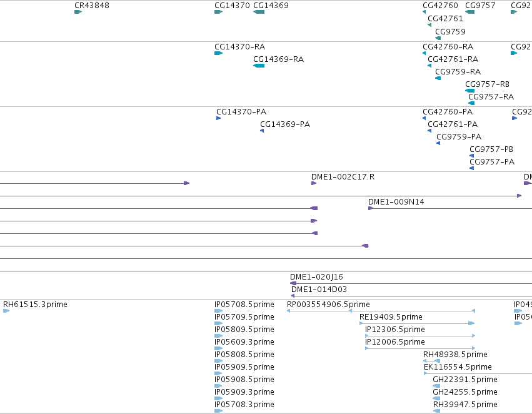Click transcript CG9757-RB
Image resolution: width=532 pixels, height=414 pixels.
[487, 84]
